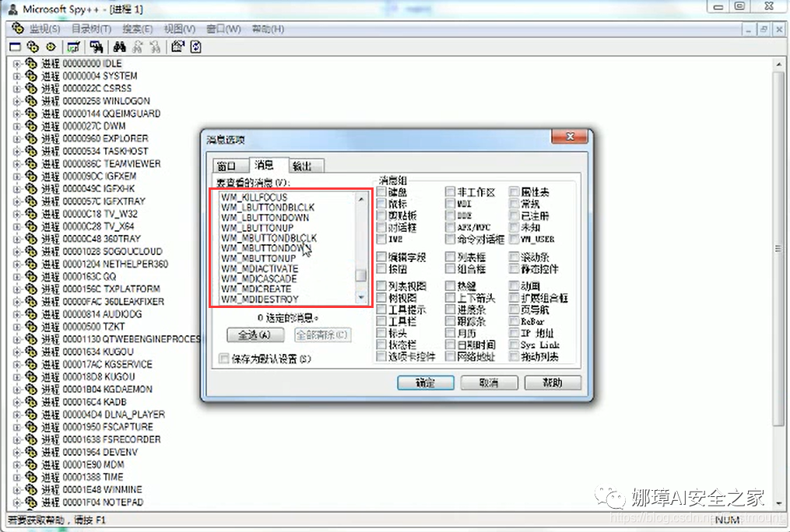Enable the 按钮 message group checkbox

point(381,269)
